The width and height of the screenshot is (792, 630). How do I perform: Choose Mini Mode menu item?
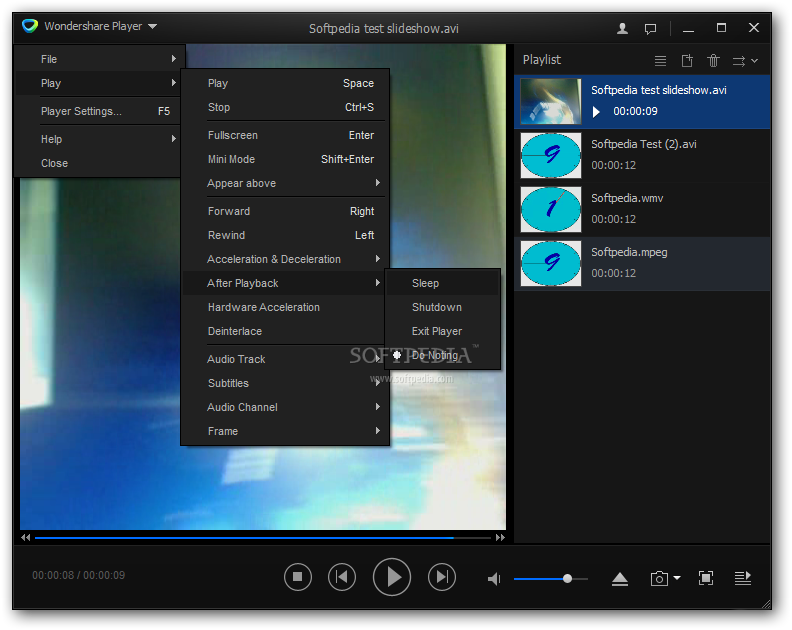tap(285, 159)
